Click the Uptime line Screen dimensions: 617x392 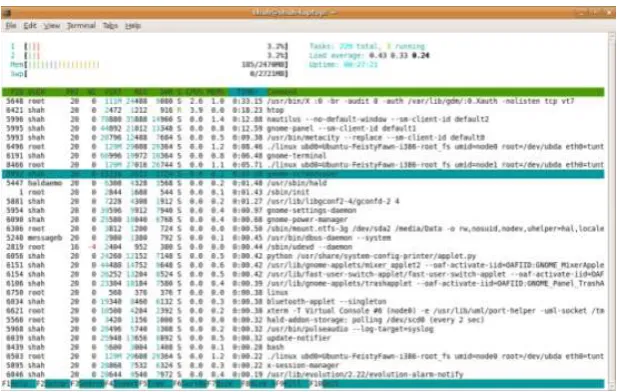point(343,65)
